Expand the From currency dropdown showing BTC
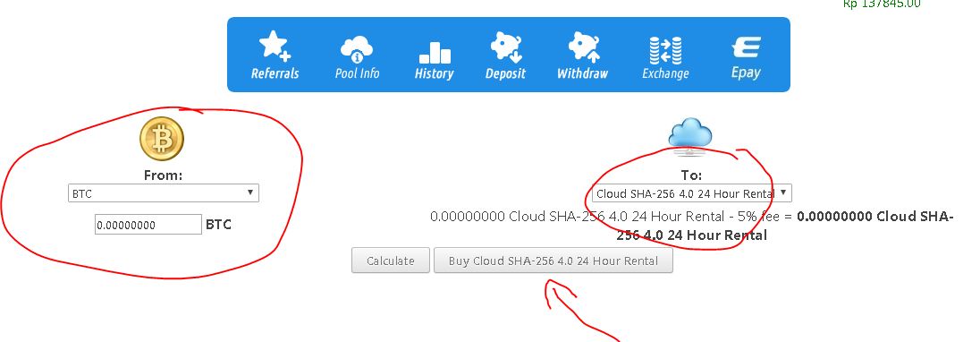Viewport: 980px width, 342px height. coord(163,193)
